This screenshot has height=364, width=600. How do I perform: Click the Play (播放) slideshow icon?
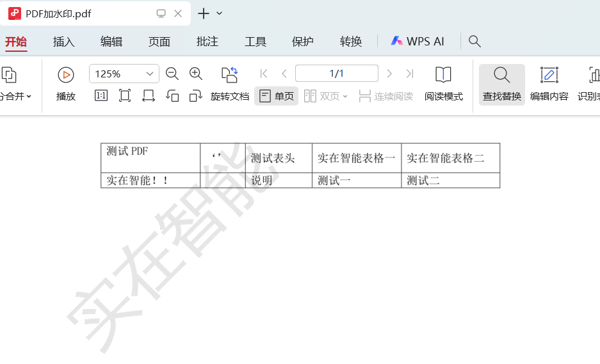point(65,75)
